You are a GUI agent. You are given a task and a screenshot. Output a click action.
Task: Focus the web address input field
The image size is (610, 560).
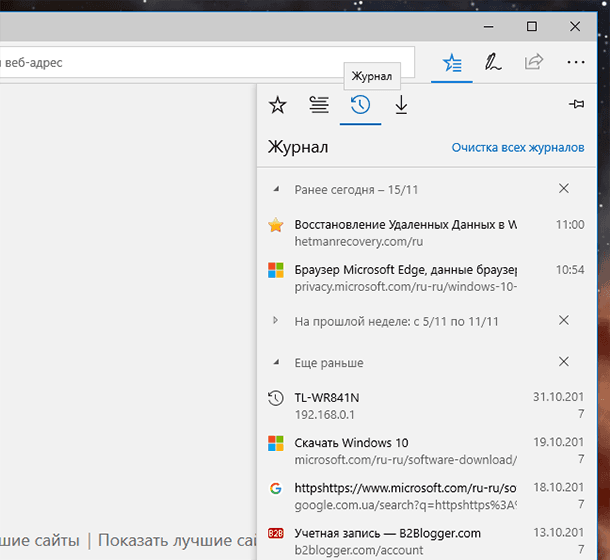(x=207, y=62)
